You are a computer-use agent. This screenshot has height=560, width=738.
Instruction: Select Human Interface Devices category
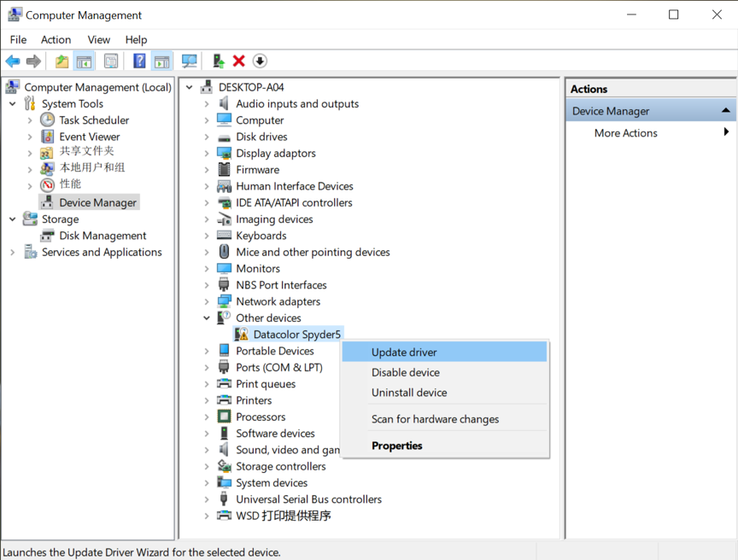click(295, 186)
